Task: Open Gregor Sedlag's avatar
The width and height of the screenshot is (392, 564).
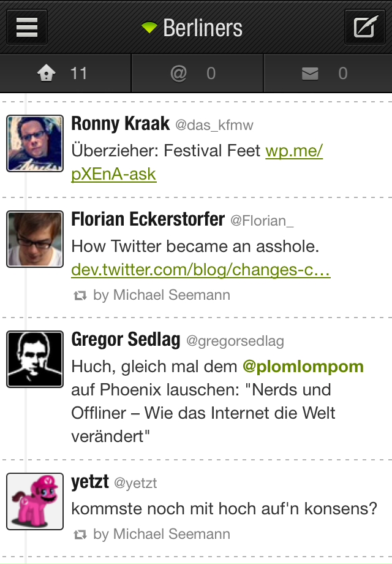Action: click(35, 359)
